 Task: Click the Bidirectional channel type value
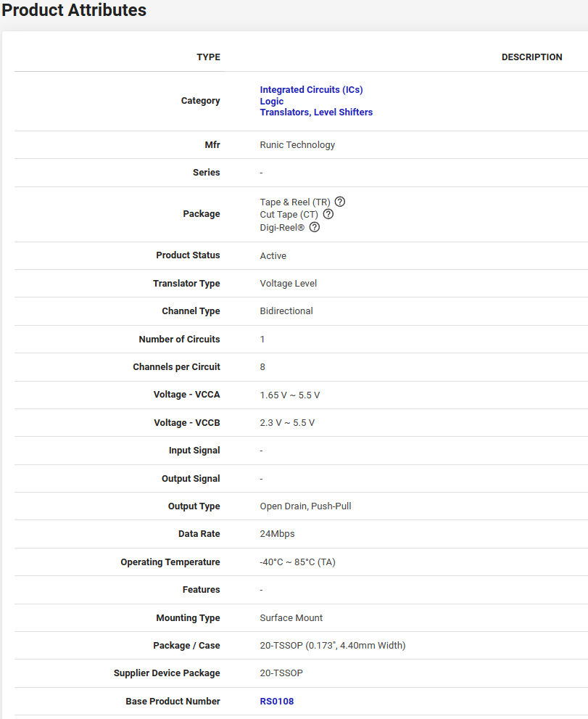click(x=286, y=311)
